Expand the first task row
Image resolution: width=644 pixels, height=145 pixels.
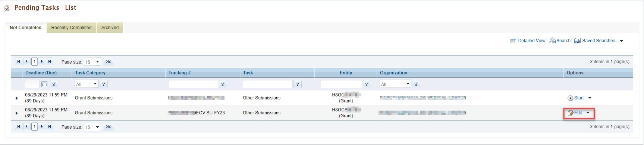pos(16,98)
